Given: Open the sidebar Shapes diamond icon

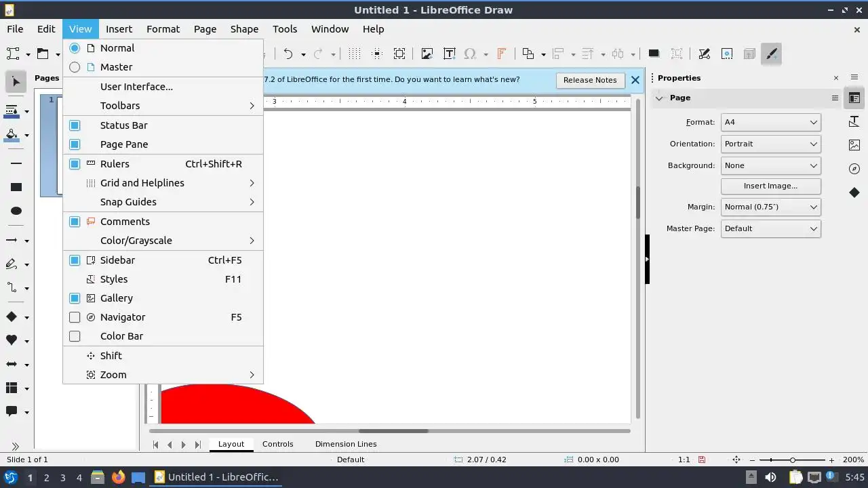Looking at the screenshot, I should click(x=854, y=192).
